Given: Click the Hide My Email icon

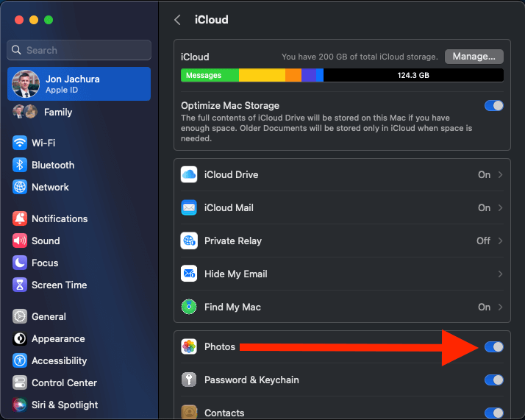Looking at the screenshot, I should click(x=189, y=274).
